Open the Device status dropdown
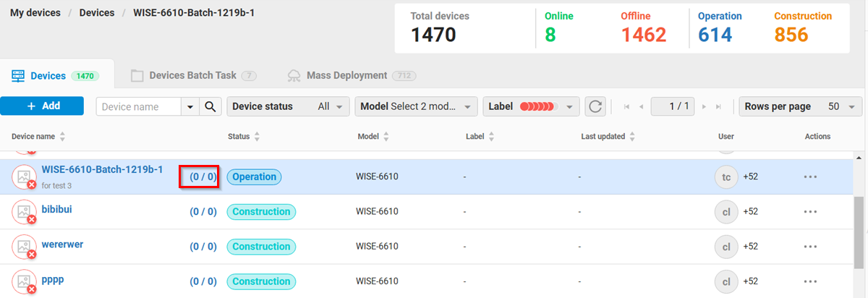The width and height of the screenshot is (868, 298). 288,107
